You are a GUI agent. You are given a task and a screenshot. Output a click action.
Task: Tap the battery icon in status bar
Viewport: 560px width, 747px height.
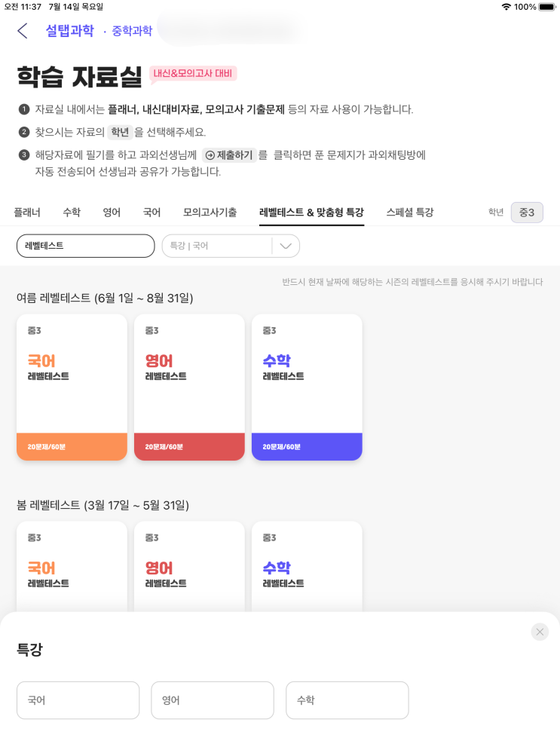(x=546, y=7)
